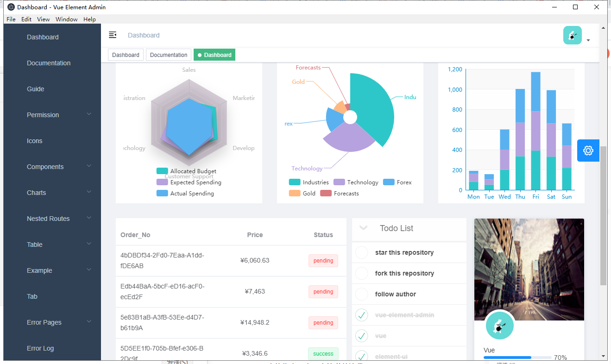The width and height of the screenshot is (611, 364).
Task: Click the Electron app icon in title bar
Action: (x=11, y=7)
